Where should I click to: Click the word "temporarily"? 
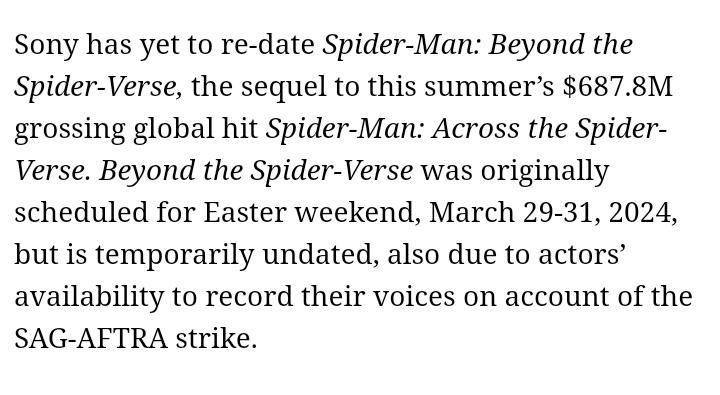[174, 255]
